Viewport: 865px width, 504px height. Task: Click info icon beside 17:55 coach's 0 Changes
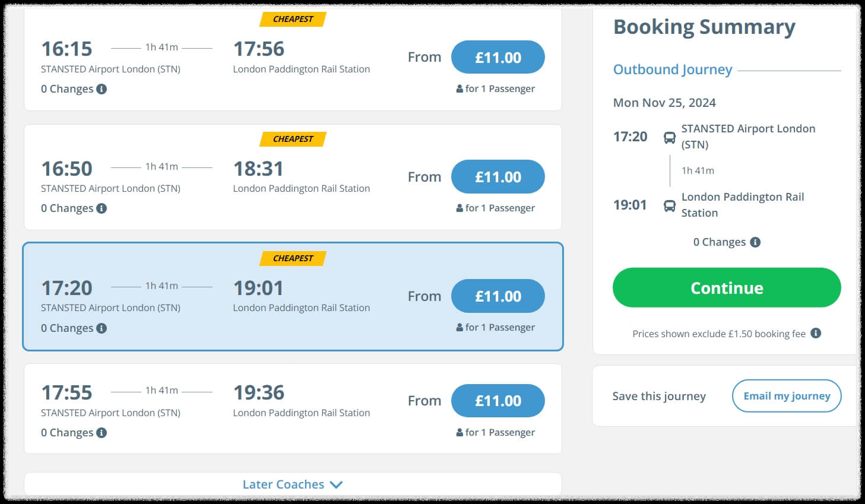click(x=102, y=433)
